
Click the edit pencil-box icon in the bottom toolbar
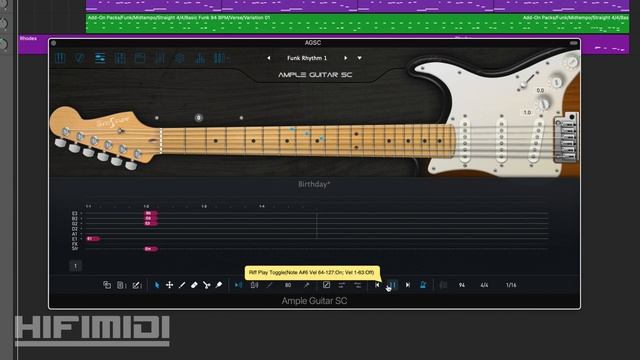pos(137,285)
